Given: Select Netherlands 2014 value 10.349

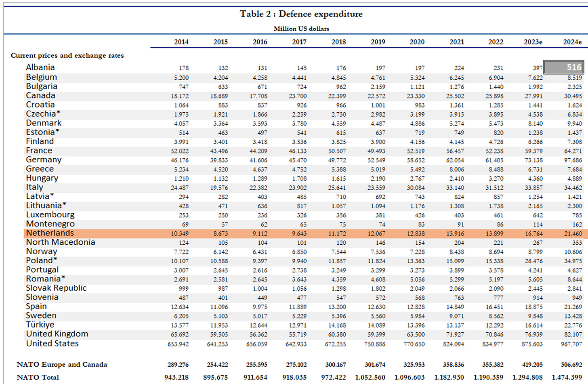Looking at the screenshot, I should point(180,234).
